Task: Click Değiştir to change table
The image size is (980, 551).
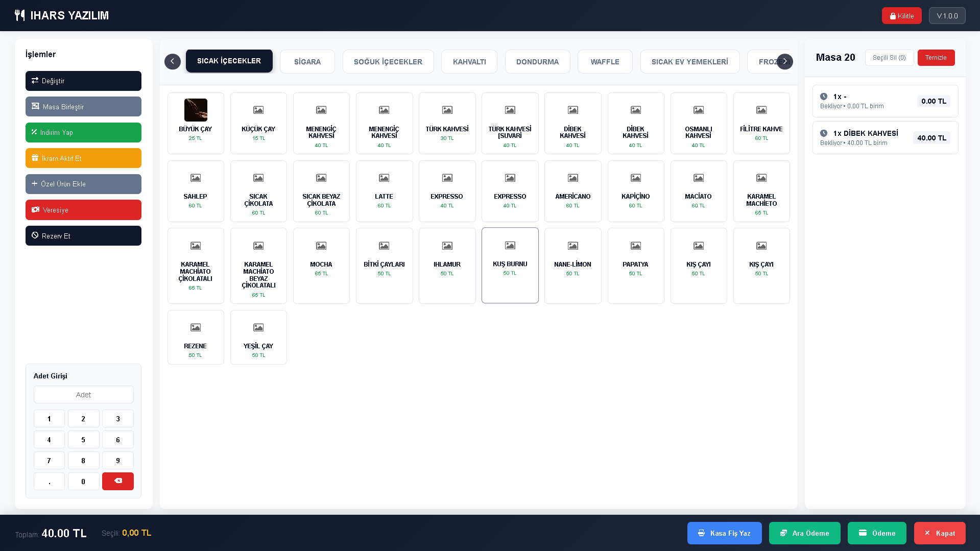Action: [83, 81]
